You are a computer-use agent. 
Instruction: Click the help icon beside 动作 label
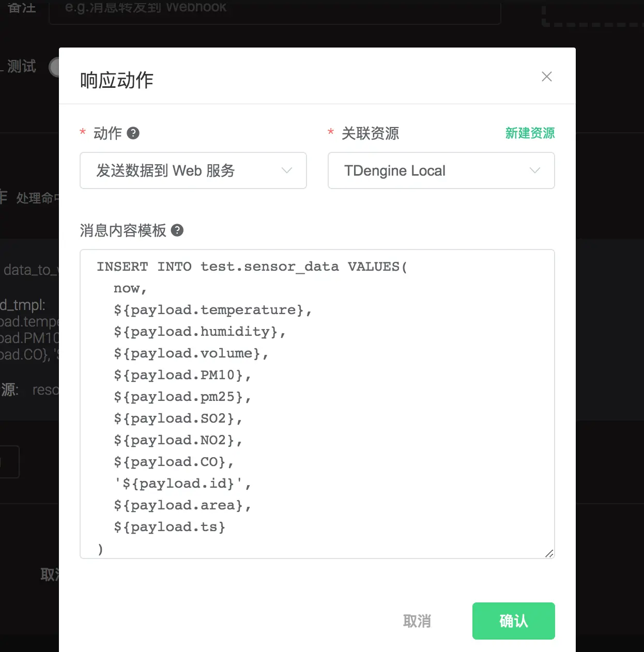pos(133,133)
